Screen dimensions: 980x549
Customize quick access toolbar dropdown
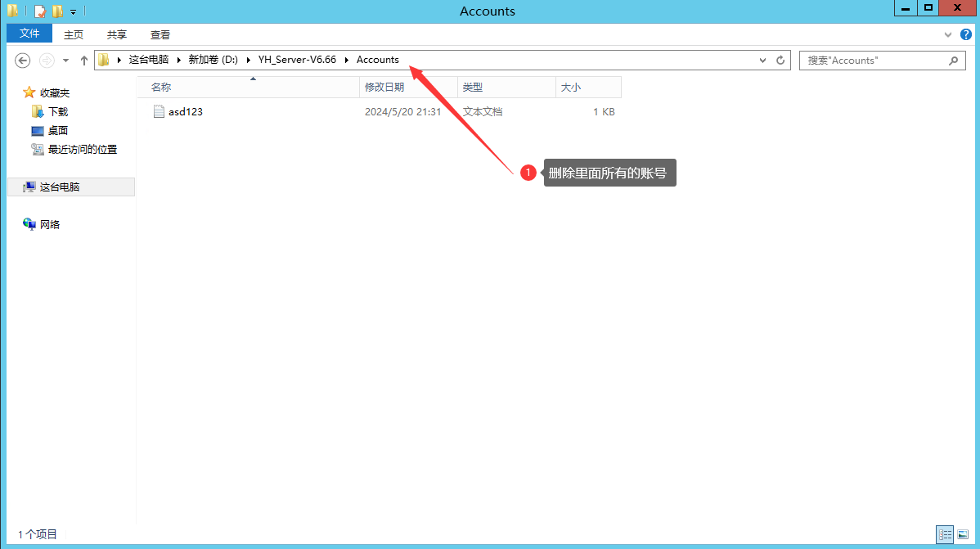click(x=73, y=12)
